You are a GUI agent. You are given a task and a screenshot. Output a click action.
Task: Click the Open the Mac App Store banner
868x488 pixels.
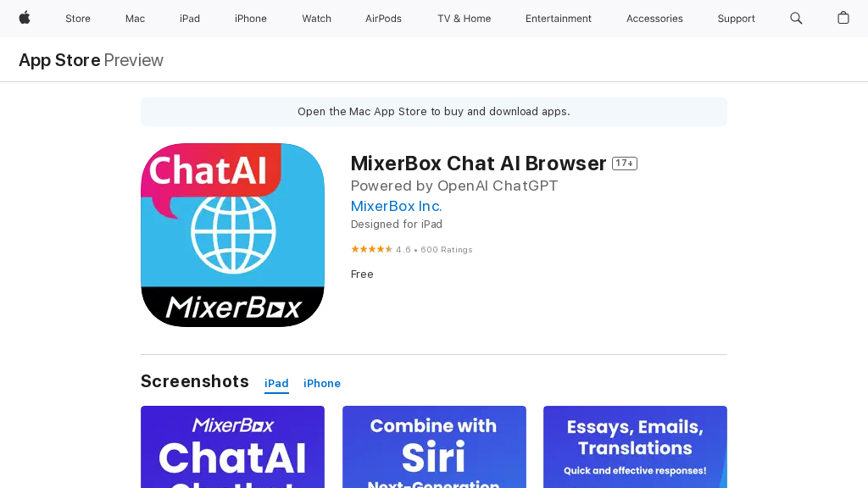pos(433,111)
